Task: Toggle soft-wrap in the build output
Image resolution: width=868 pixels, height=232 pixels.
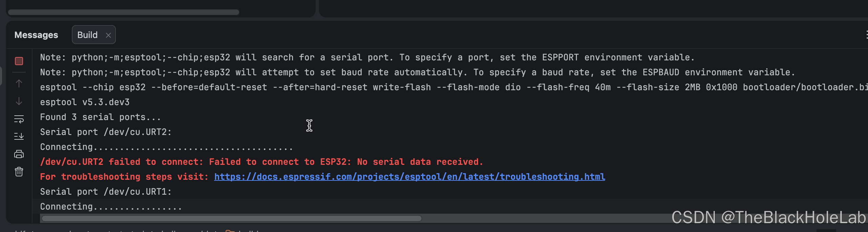Action: [x=19, y=119]
